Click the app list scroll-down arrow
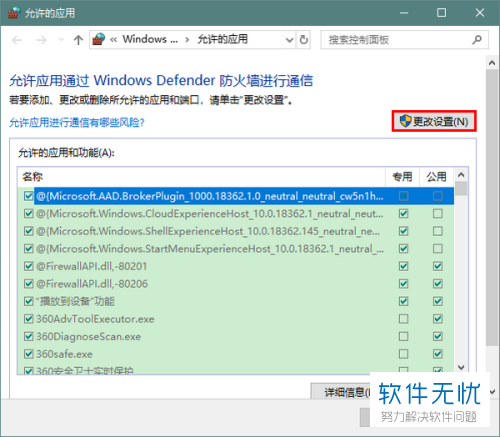 (461, 367)
